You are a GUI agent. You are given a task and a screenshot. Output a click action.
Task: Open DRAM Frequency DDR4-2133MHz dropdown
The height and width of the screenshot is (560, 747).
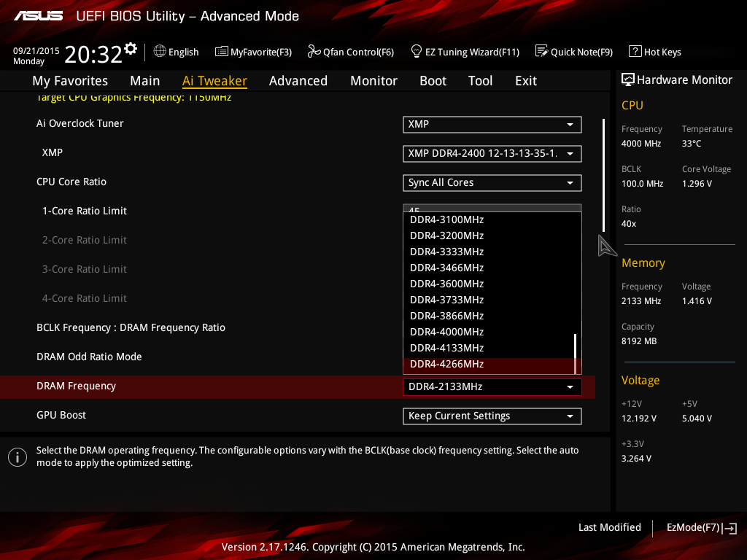492,386
